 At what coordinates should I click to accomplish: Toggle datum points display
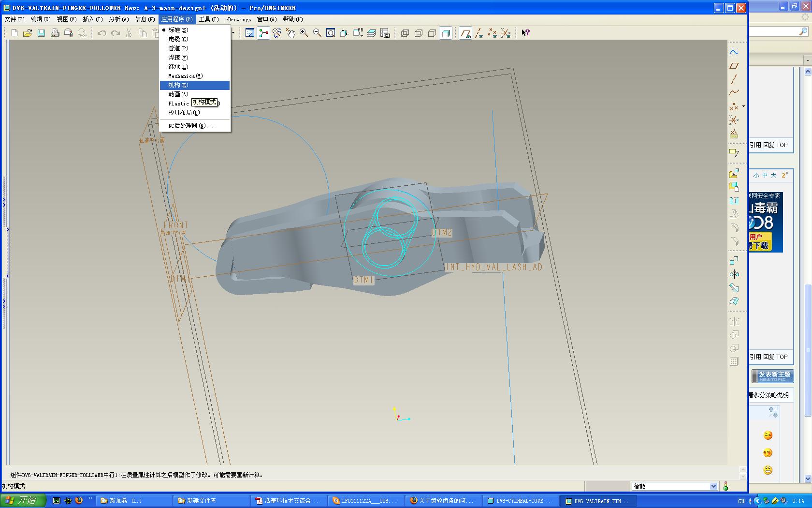(493, 33)
